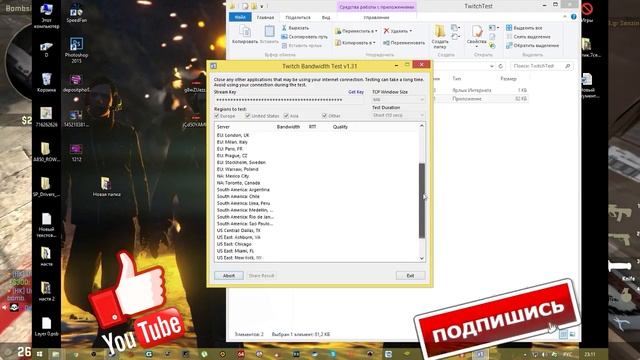Switch to the Главная ribbon tab
This screenshot has width=640, height=360.
[265, 18]
